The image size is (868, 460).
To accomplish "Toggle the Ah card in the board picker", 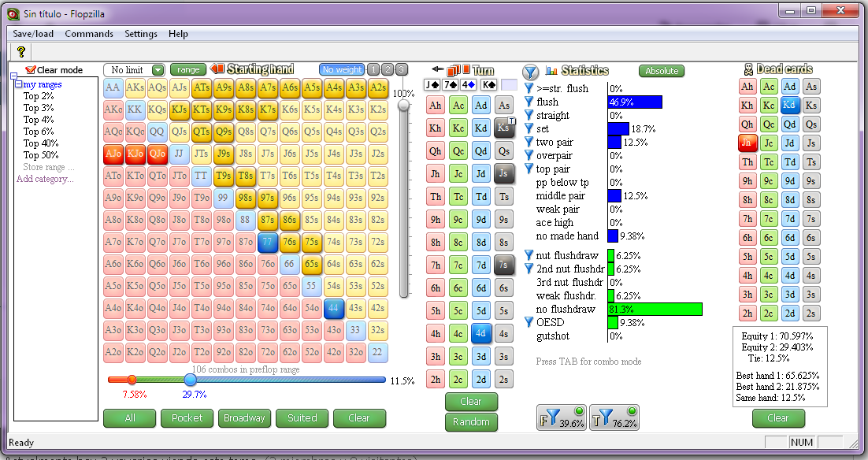I will click(x=436, y=106).
